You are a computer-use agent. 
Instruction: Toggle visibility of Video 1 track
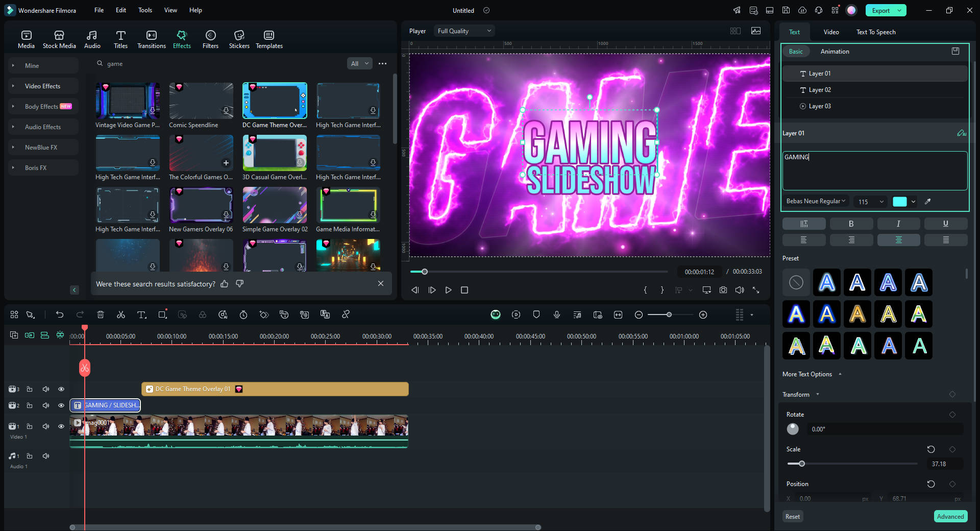click(61, 426)
